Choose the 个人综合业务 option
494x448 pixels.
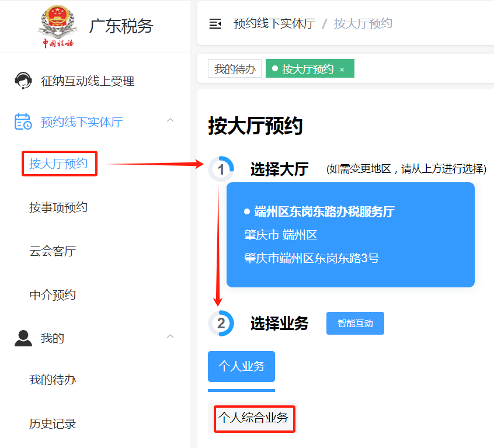253,418
